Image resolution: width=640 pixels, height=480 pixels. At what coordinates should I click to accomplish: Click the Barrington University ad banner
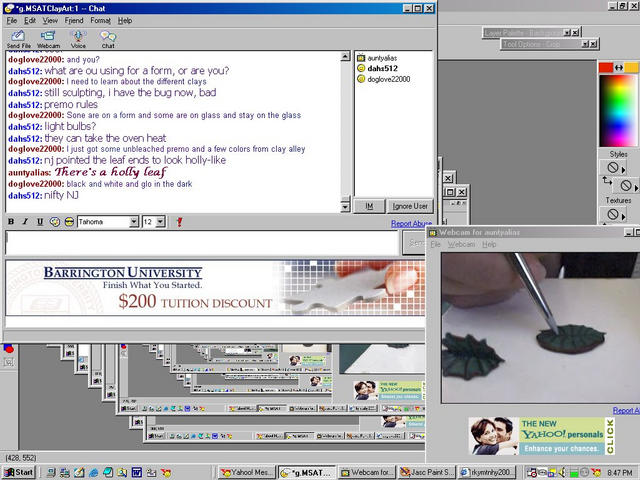point(215,288)
